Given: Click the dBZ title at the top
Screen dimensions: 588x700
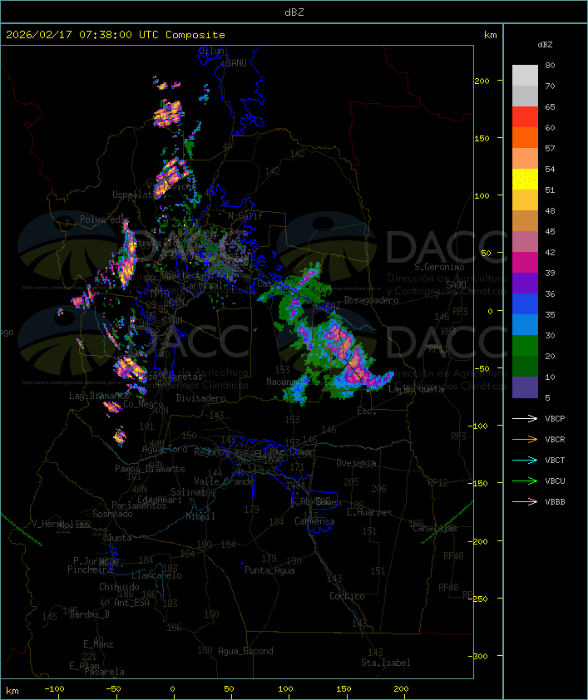Looking at the screenshot, I should 294,12.
